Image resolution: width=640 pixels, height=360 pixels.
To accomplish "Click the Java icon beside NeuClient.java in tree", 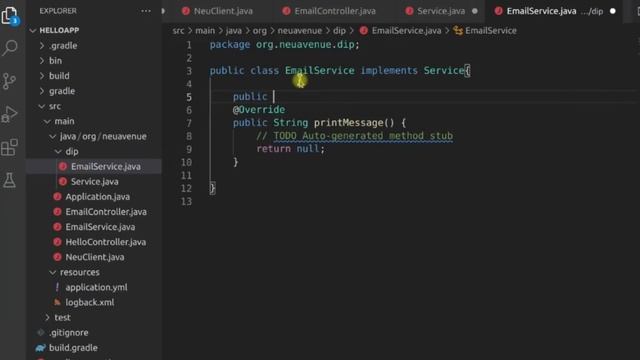I will click(x=58, y=257).
